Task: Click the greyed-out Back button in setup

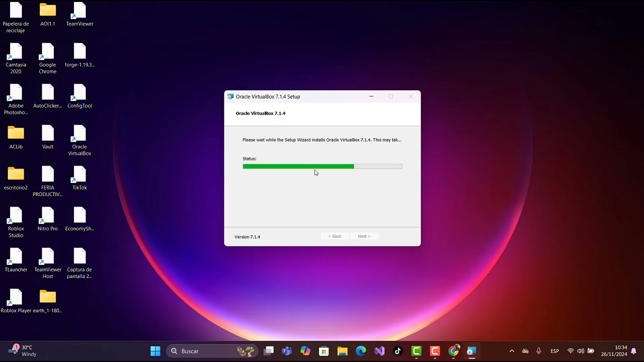Action: [x=335, y=236]
